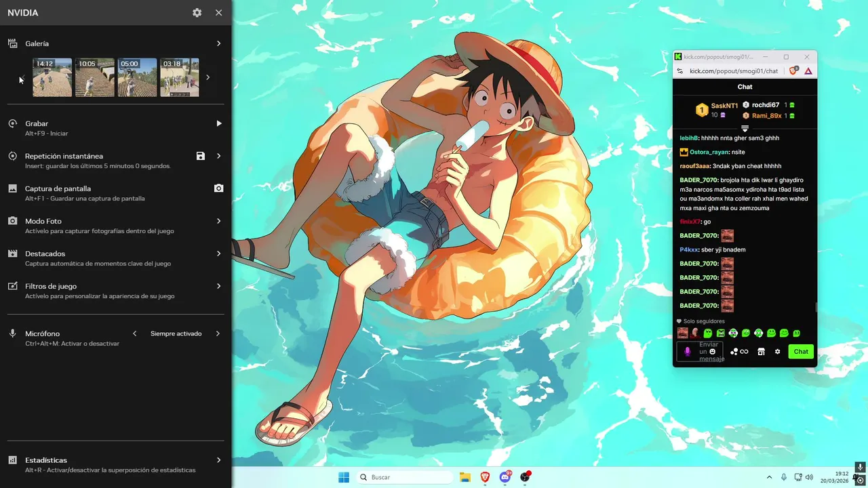This screenshot has width=868, height=488.
Task: Insert the last small green emote
Action: pos(797,333)
